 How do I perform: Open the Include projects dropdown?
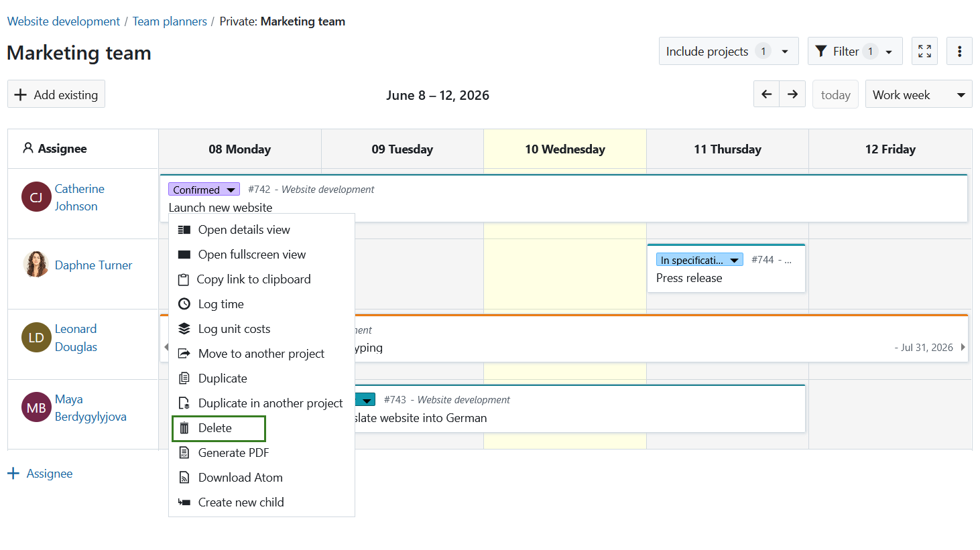point(729,51)
